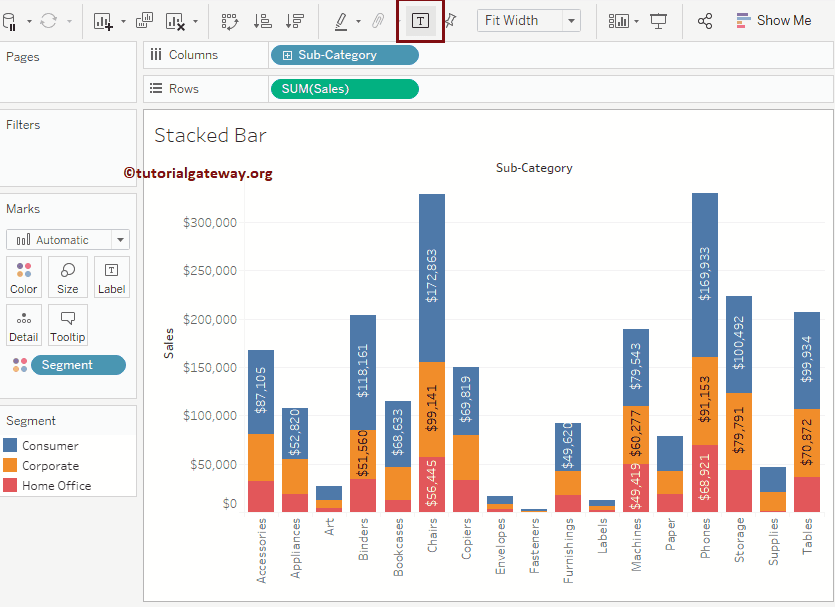Viewport: 835px width, 607px height.
Task: Select the Home Office red legend swatch
Action: (10, 485)
